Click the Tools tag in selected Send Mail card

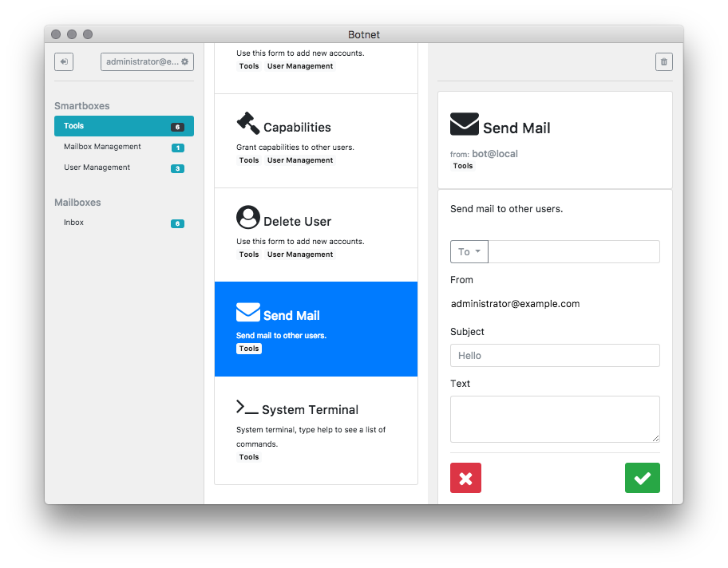[x=249, y=349]
